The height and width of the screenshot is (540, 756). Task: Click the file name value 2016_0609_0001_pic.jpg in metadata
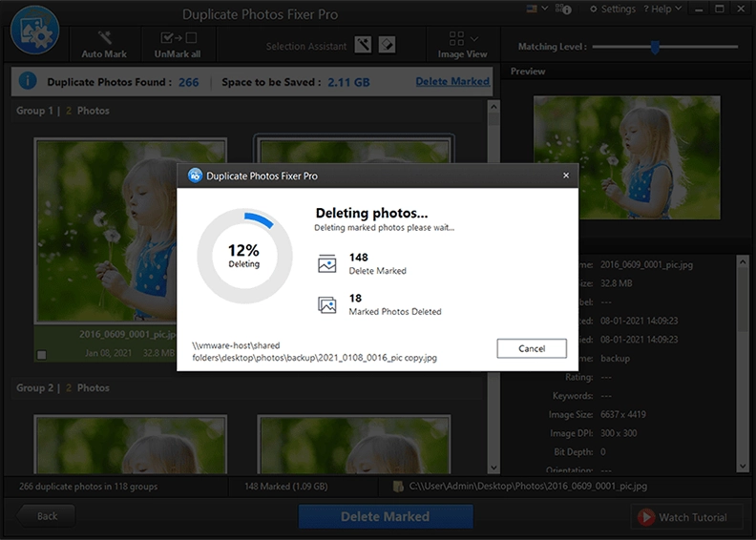tap(646, 264)
